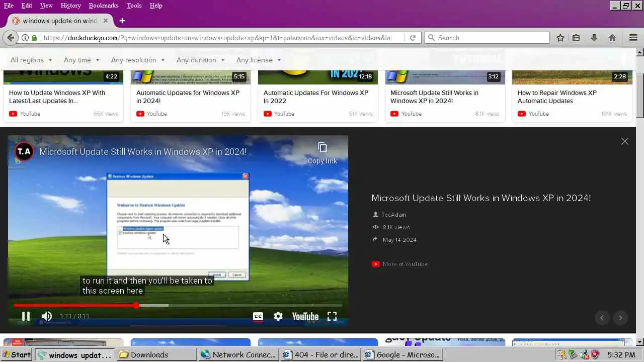Click the Windows Start button
Viewport: 644px width, 362px height.
click(x=17, y=354)
